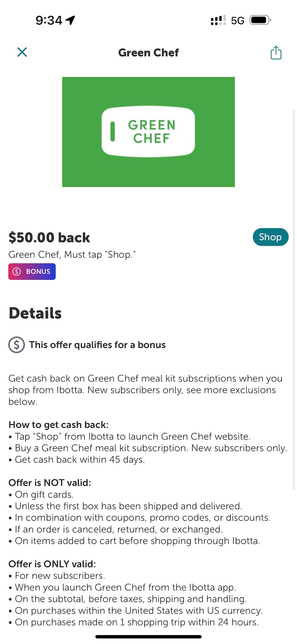The height and width of the screenshot is (644, 297).
Task: Tap the teal X close icon
Action: pos(22,52)
